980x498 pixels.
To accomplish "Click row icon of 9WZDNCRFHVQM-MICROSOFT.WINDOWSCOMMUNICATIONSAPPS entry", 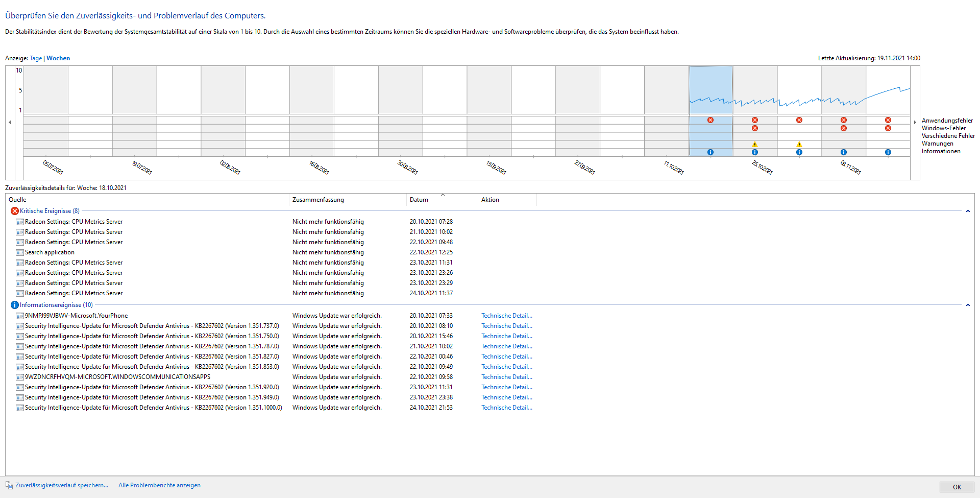I will pos(20,377).
